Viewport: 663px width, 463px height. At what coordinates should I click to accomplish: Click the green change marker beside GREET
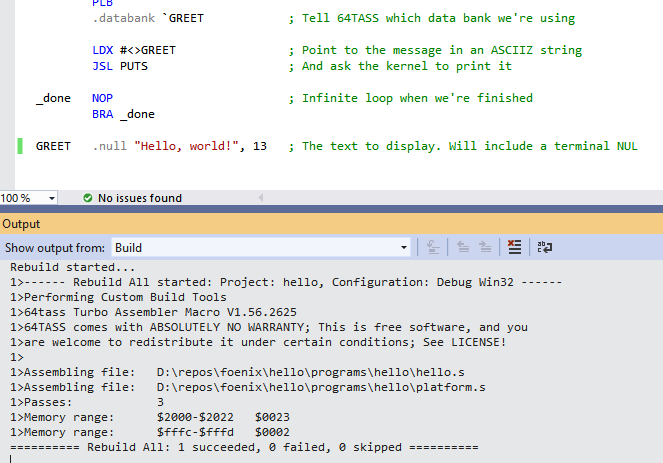point(20,146)
